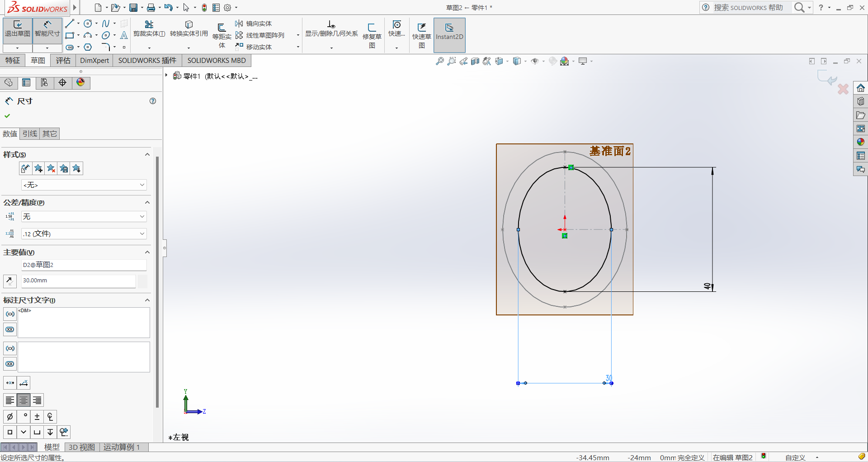Image resolution: width=868 pixels, height=462 pixels.
Task: Enable left-justify for dimension text
Action: point(10,400)
